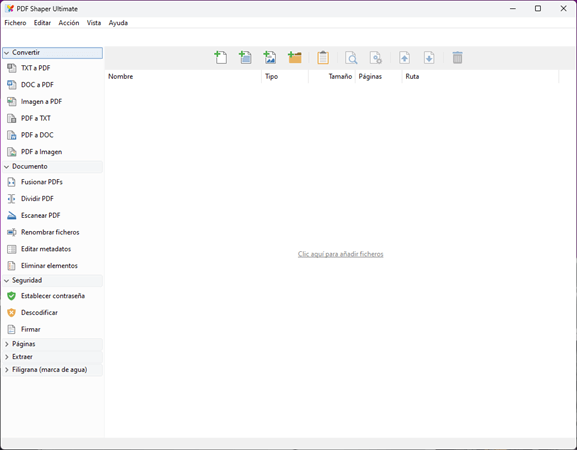Click the file properties gear icon
Viewport: 577px width, 450px height.
376,58
